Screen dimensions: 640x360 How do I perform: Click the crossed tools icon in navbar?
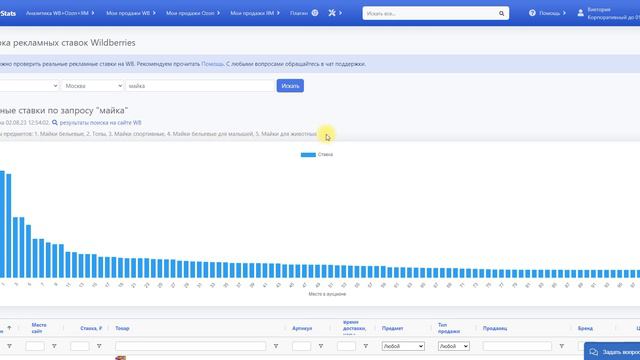pyautogui.click(x=332, y=13)
